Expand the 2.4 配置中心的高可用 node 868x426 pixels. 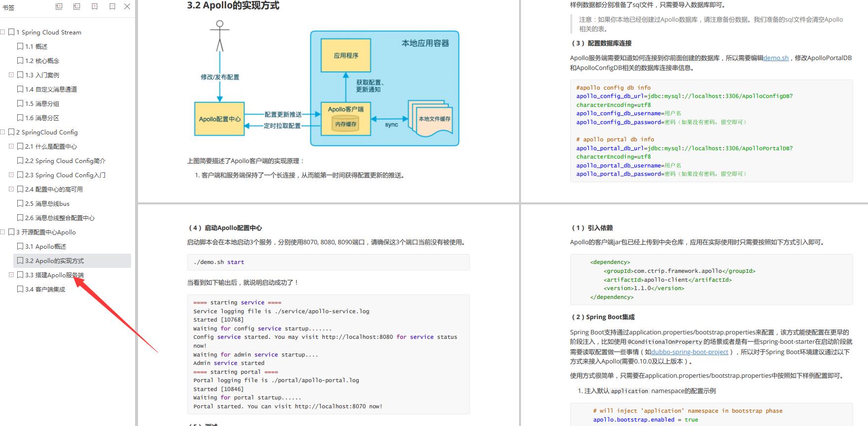pos(11,189)
